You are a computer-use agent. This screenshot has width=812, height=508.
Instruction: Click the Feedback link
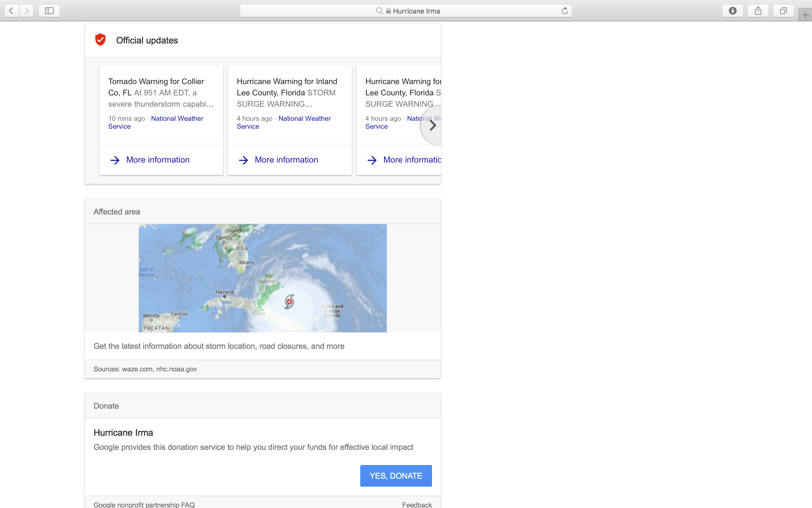(x=417, y=504)
